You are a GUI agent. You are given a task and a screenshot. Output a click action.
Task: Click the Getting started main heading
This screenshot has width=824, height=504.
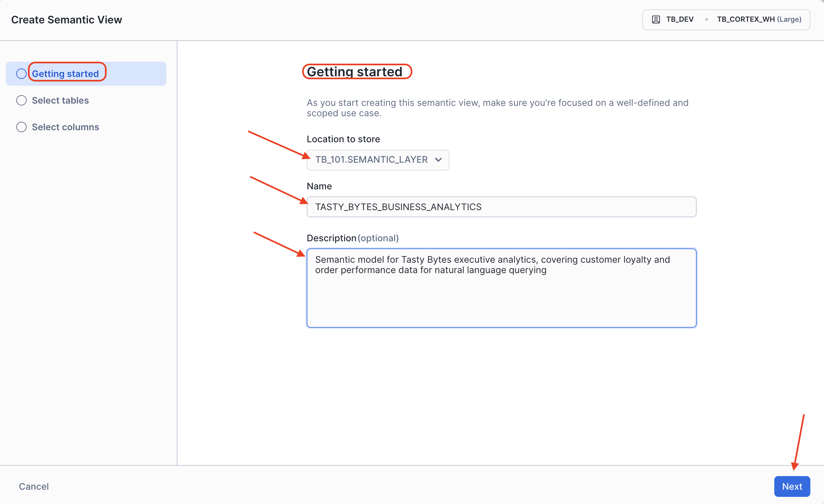click(x=354, y=72)
